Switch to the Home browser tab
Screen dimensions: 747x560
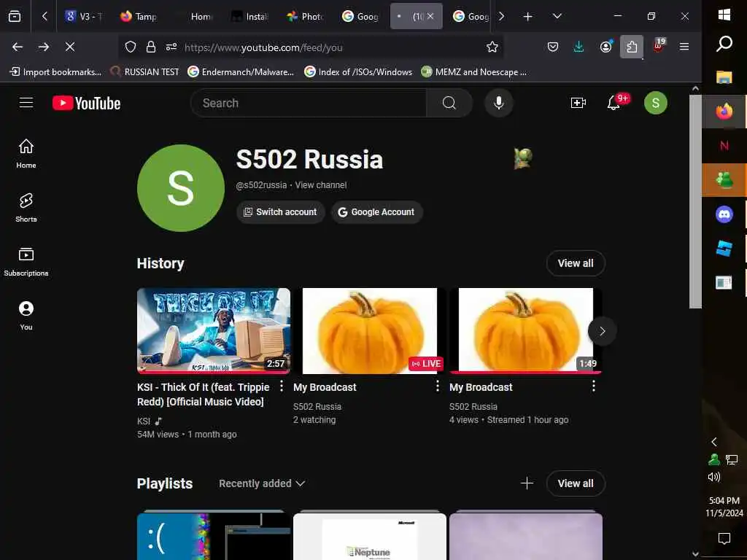point(196,17)
